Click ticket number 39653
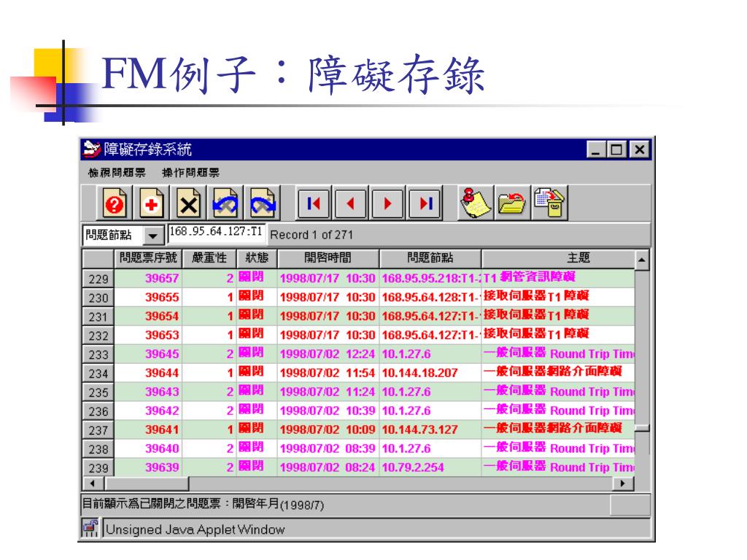This screenshot has width=747, height=560. click(x=162, y=335)
